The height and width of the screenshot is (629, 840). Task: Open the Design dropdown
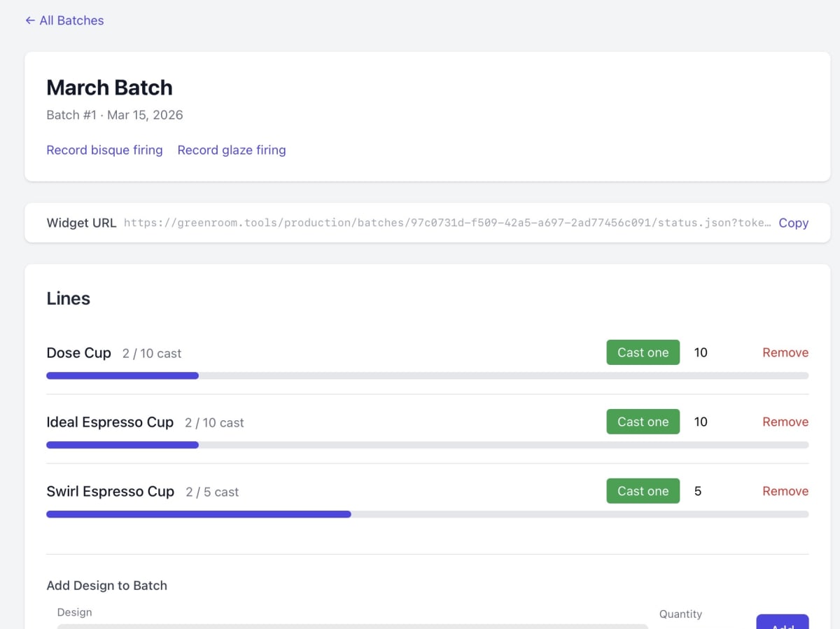[x=352, y=625]
